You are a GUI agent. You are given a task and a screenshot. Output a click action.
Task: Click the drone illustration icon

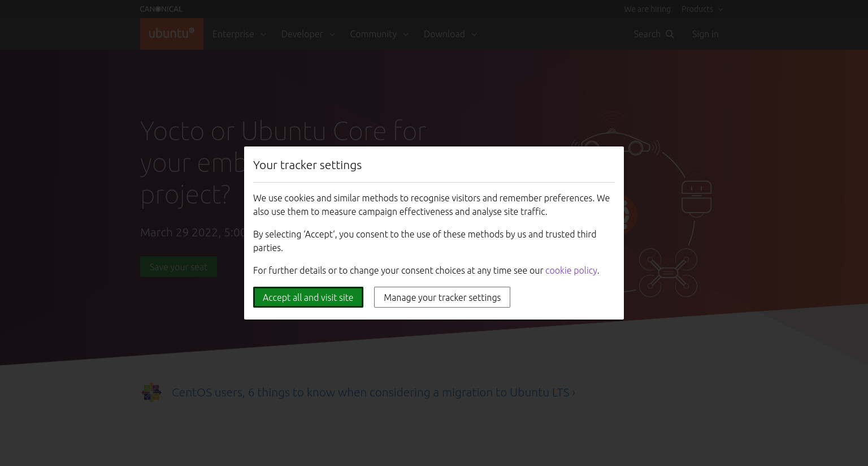[668, 273]
